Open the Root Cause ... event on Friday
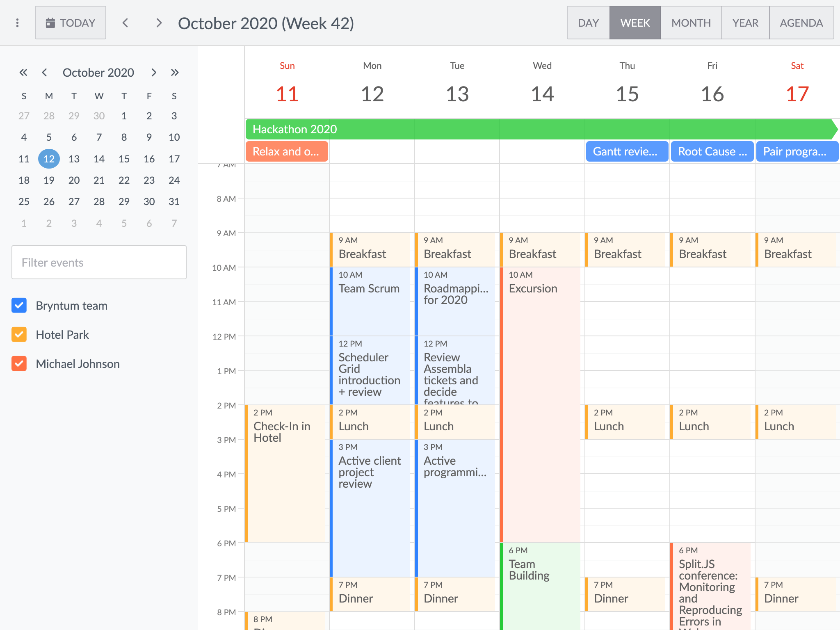Image resolution: width=840 pixels, height=630 pixels. [712, 151]
